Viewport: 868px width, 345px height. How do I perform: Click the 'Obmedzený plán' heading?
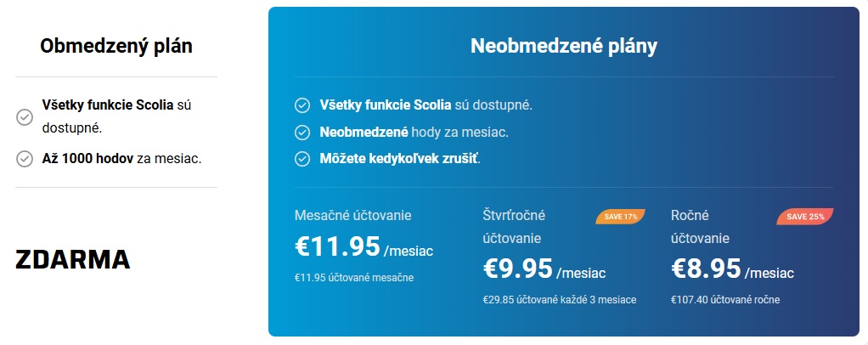(x=116, y=46)
